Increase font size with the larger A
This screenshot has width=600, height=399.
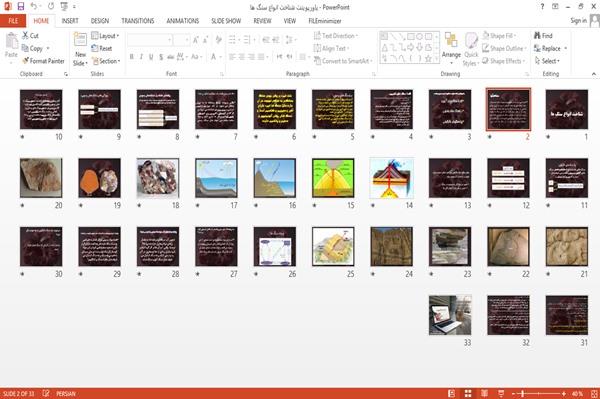[x=196, y=40]
